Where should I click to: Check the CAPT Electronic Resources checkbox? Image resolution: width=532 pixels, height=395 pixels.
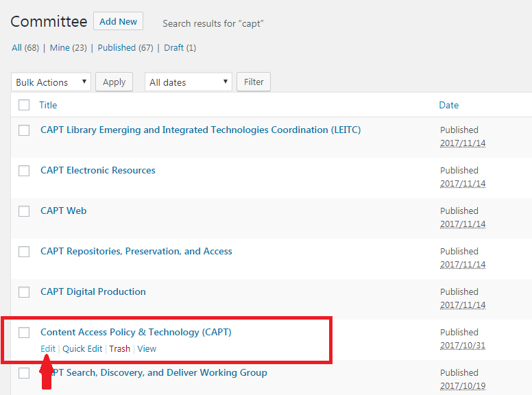(24, 171)
